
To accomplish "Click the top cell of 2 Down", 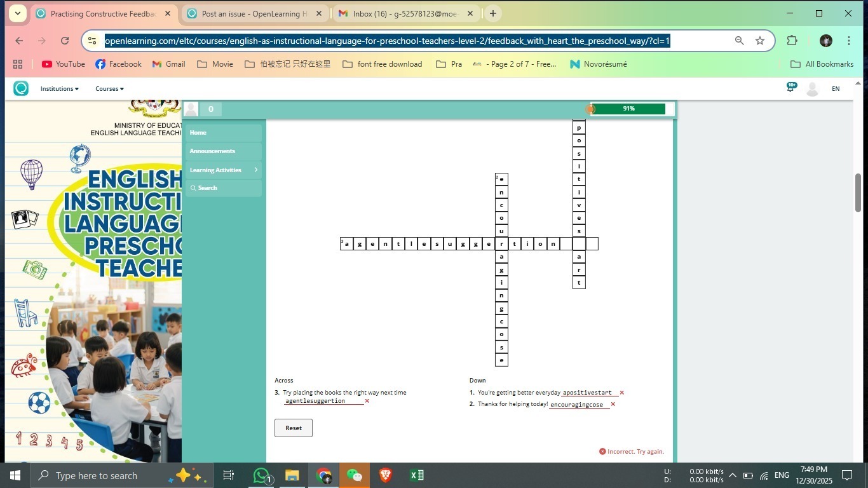I will (501, 179).
